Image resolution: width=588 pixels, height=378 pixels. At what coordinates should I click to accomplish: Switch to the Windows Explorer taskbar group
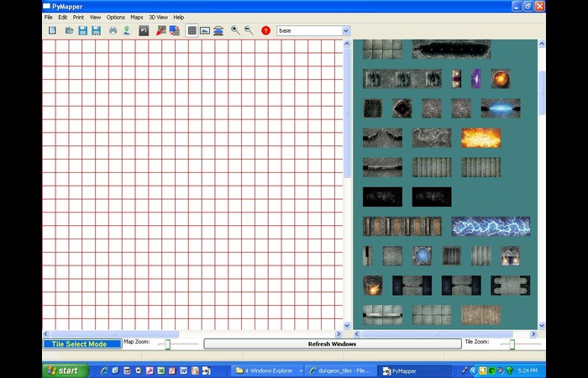[x=268, y=370]
